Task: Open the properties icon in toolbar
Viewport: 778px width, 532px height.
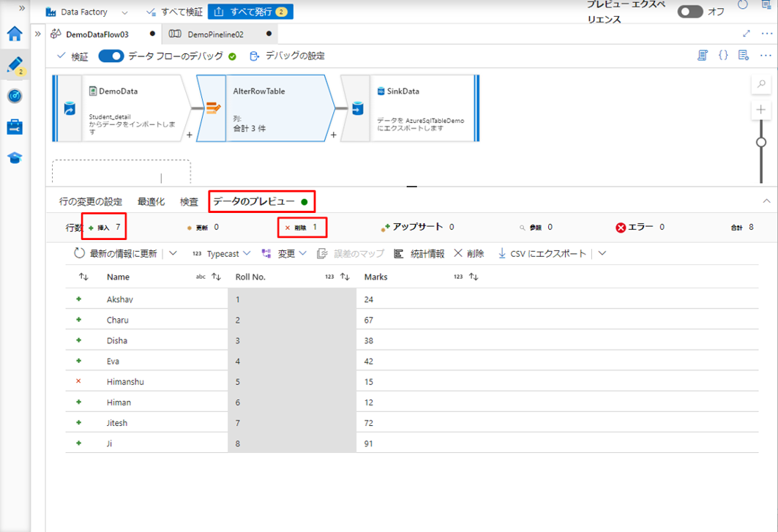Action: 744,55
